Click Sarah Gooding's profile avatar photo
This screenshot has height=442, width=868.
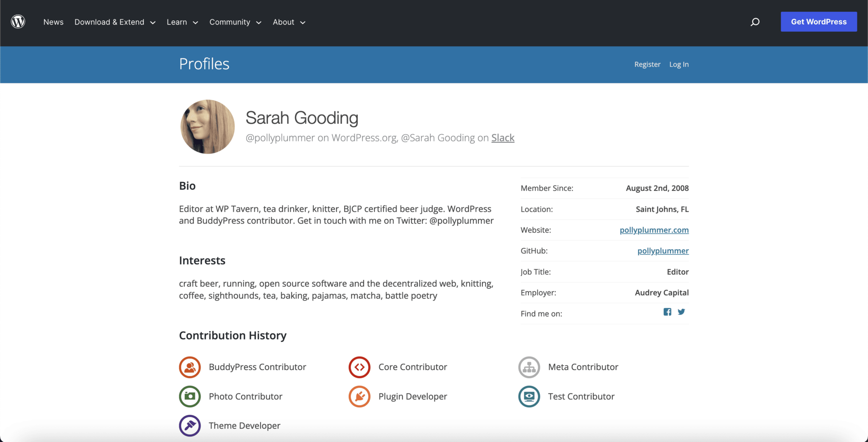point(208,127)
